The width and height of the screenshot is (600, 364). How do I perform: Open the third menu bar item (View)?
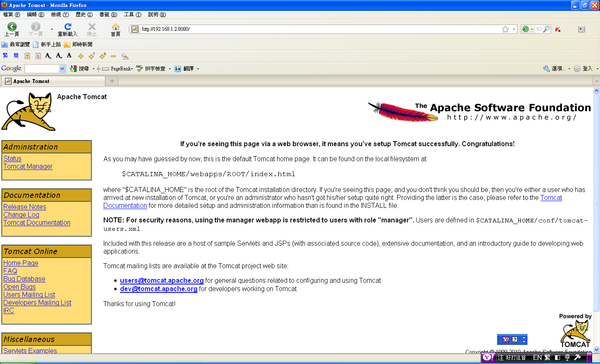tap(60, 15)
